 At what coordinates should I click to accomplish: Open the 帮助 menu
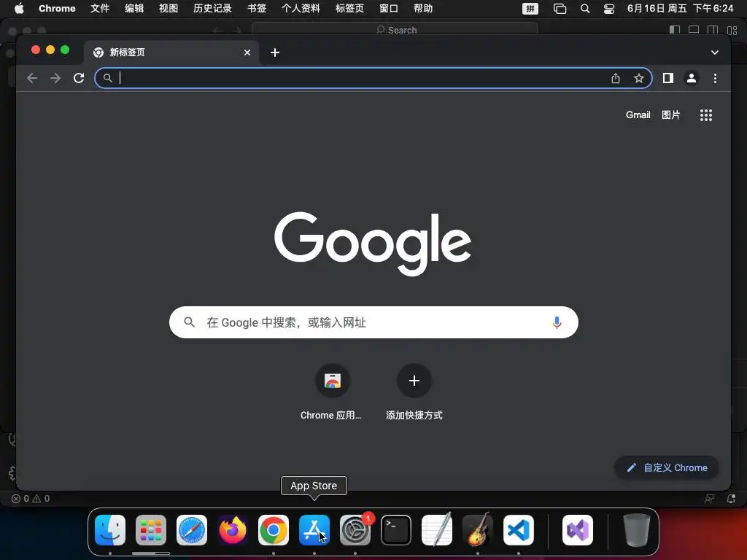click(423, 9)
